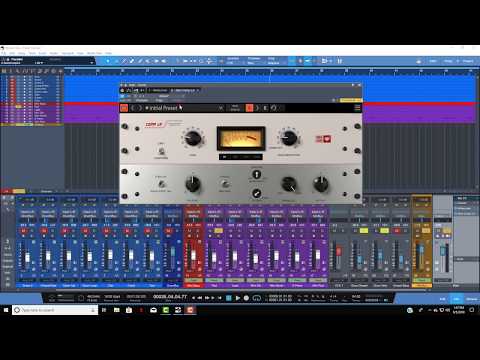Toggle mute on the first blue mixer channel
This screenshot has height=360, width=480.
23,231
